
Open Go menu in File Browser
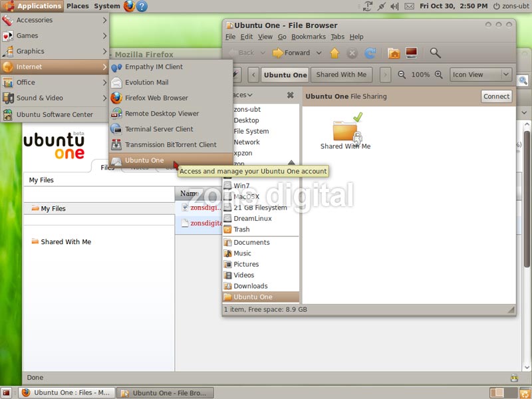[x=282, y=37]
